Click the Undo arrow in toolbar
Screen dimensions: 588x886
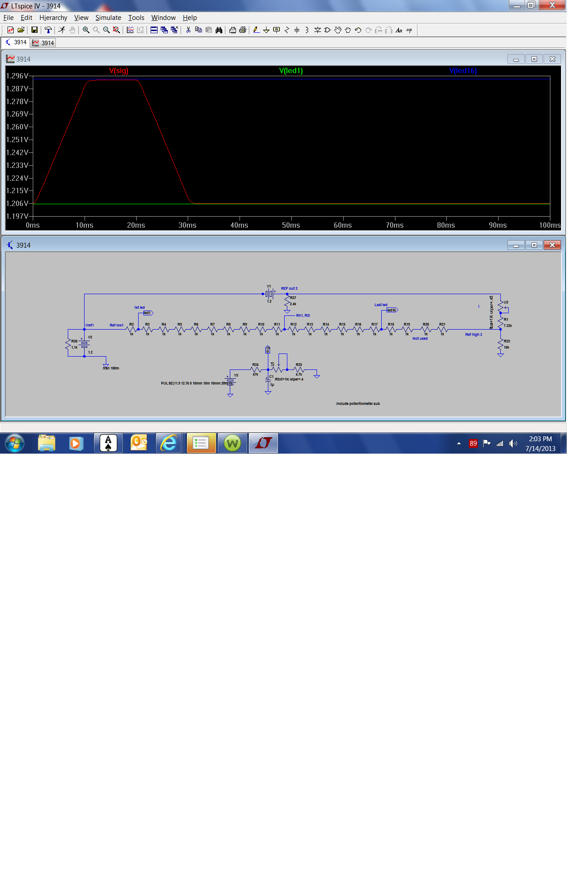coord(358,30)
